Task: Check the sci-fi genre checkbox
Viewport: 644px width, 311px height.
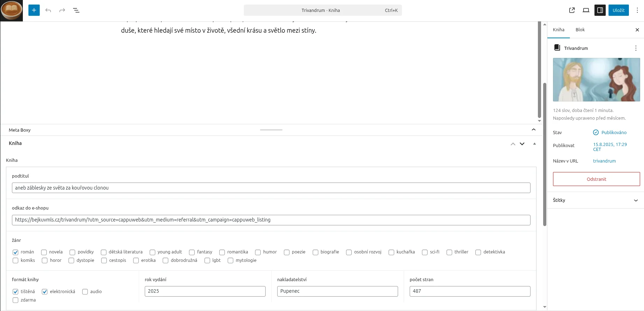Action: tap(425, 252)
